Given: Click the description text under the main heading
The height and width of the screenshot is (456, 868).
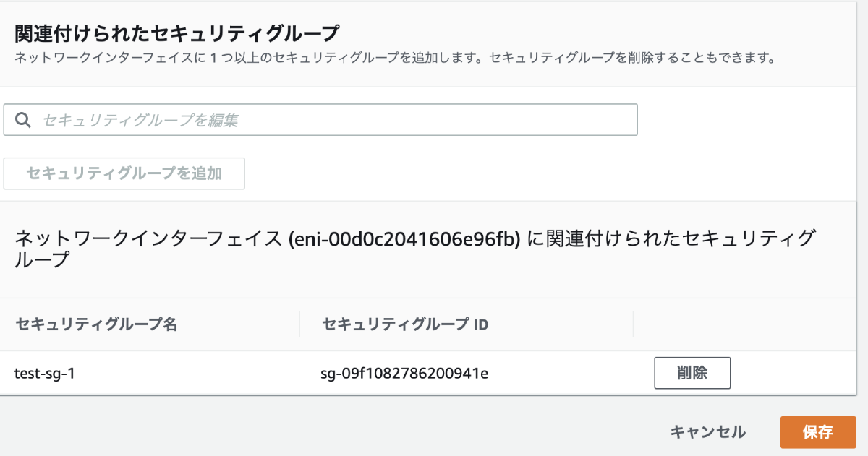Looking at the screenshot, I should pos(395,58).
